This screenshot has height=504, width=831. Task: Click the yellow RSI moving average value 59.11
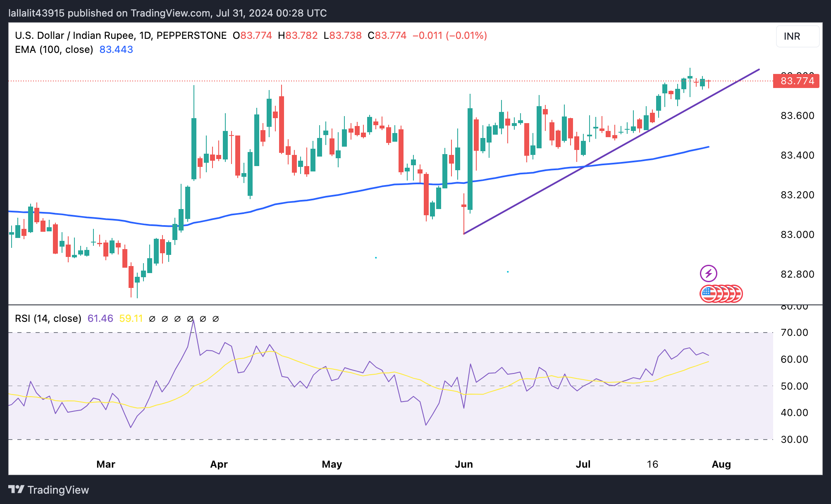click(x=131, y=319)
